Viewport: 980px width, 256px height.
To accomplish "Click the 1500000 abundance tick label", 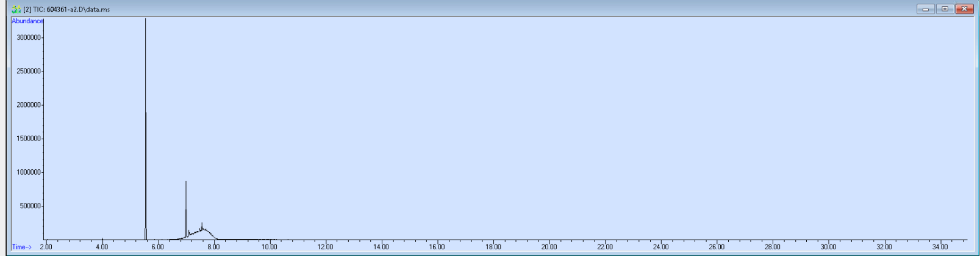I will [x=29, y=139].
